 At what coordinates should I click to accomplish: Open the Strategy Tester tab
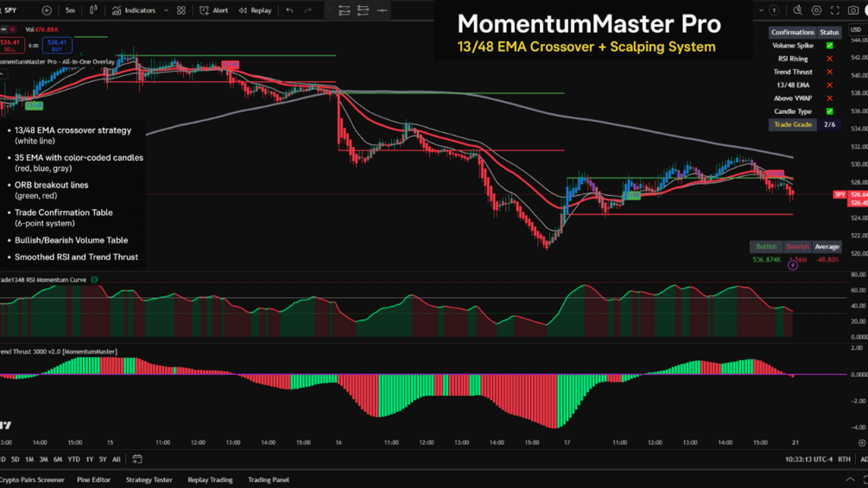(x=149, y=479)
